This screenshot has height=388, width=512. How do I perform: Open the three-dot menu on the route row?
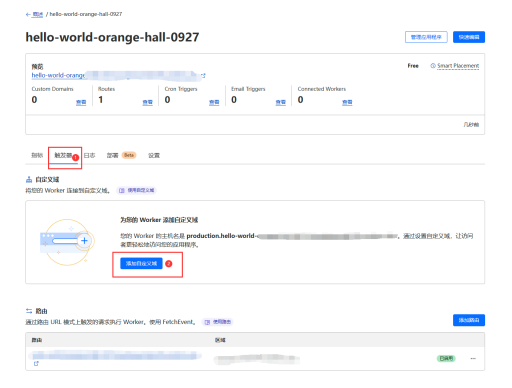[473, 359]
